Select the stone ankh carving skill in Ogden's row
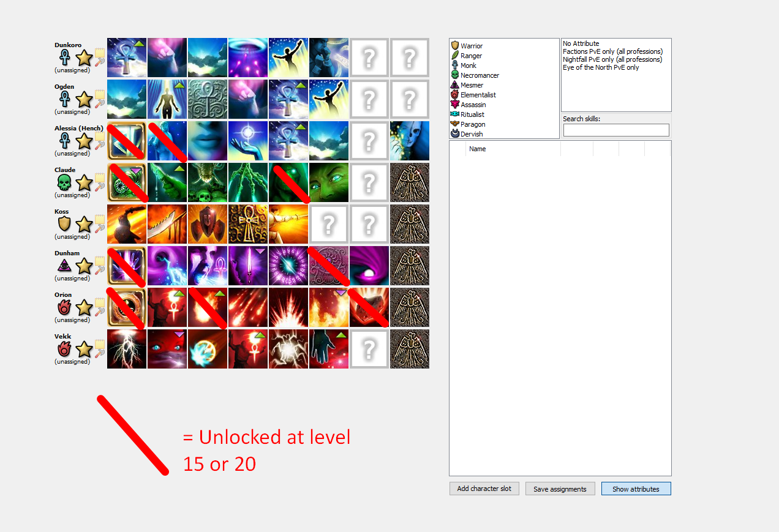779x532 pixels. point(208,99)
